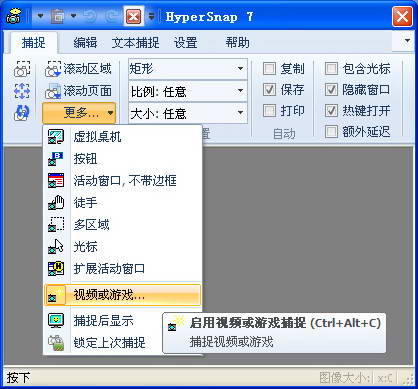The image size is (418, 389).
Task: Select 扩展活动窗口 menu item
Action: click(123, 269)
